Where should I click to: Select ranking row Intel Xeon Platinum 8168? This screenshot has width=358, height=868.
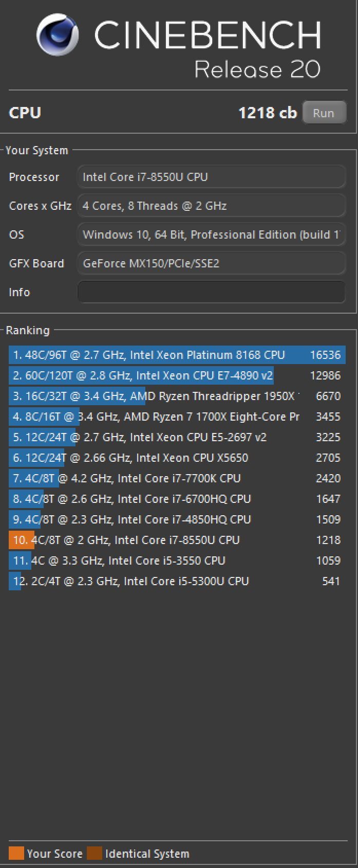point(177,355)
